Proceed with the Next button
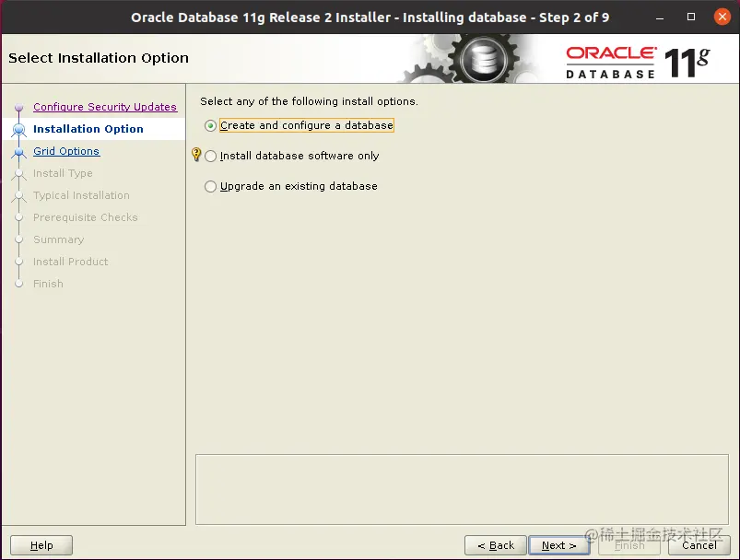 (x=558, y=545)
